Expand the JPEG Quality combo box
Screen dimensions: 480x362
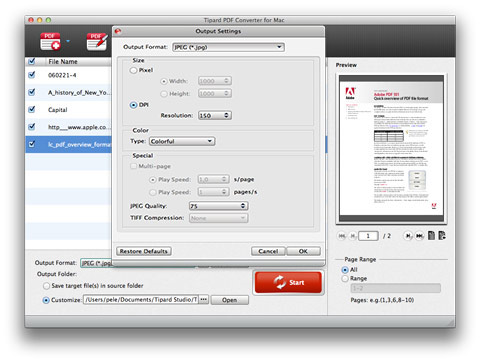(x=218, y=206)
